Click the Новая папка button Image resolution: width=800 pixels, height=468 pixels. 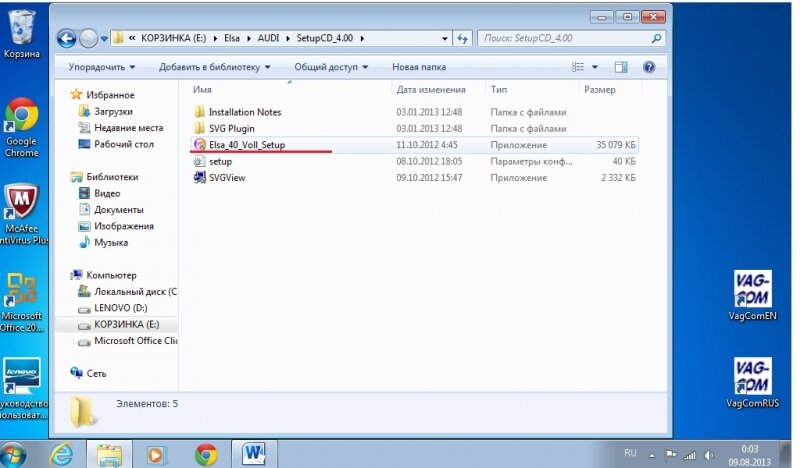click(x=419, y=67)
